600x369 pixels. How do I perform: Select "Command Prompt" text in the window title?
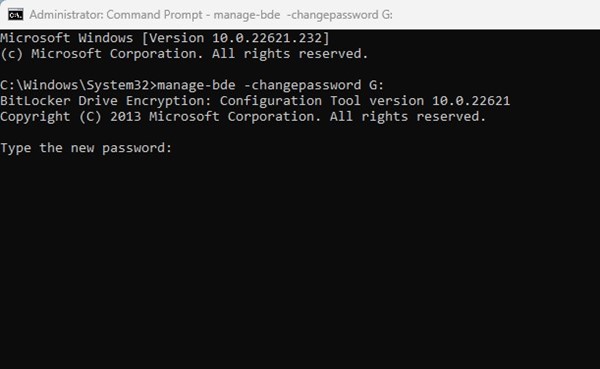(154, 15)
